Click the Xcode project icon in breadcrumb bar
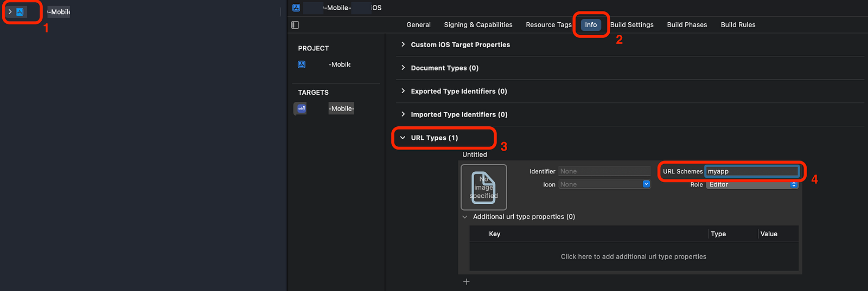The width and height of the screenshot is (868, 291). (x=296, y=8)
